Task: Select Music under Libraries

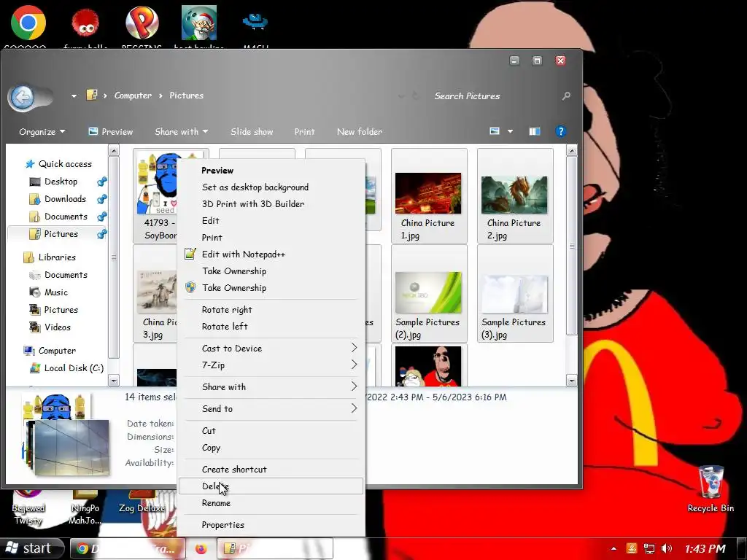Action: click(55, 292)
